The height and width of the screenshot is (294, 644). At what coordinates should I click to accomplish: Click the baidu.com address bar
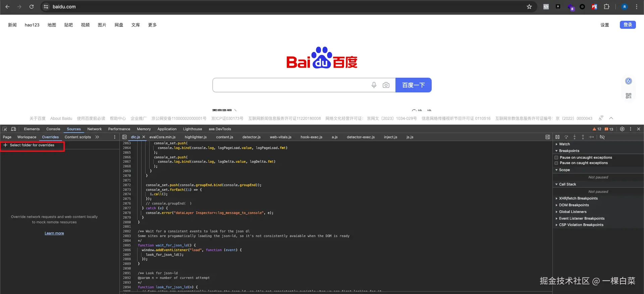pyautogui.click(x=288, y=7)
